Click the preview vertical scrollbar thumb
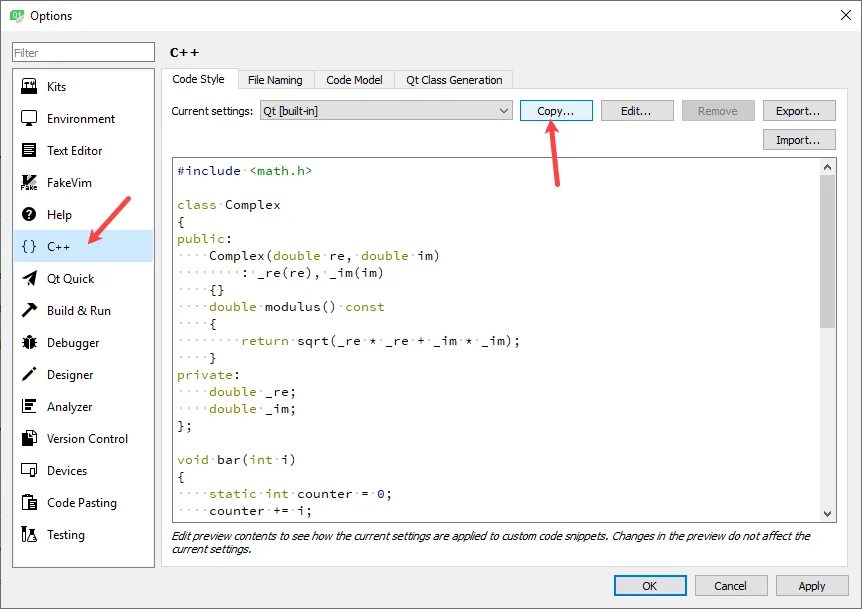The image size is (862, 609). coord(827,252)
